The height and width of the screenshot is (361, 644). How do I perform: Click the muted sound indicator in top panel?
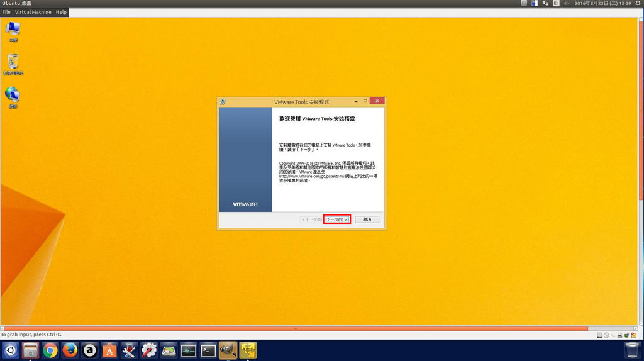pyautogui.click(x=567, y=3)
